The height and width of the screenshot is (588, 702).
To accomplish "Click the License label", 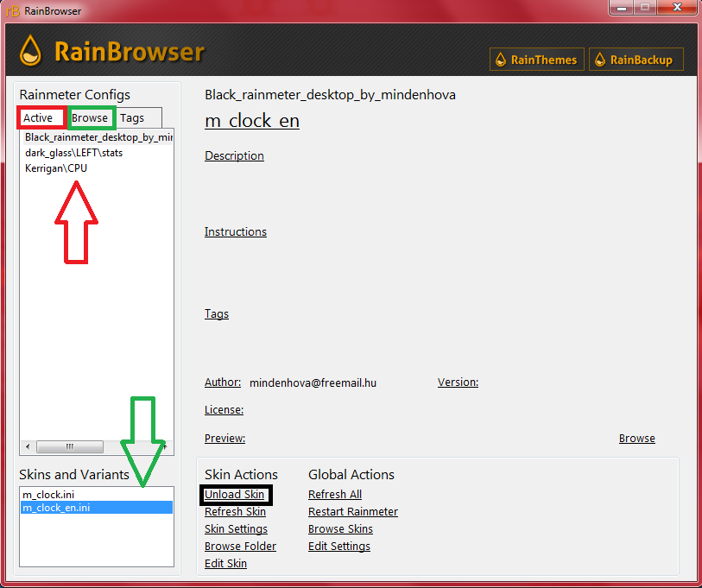I will click(224, 410).
